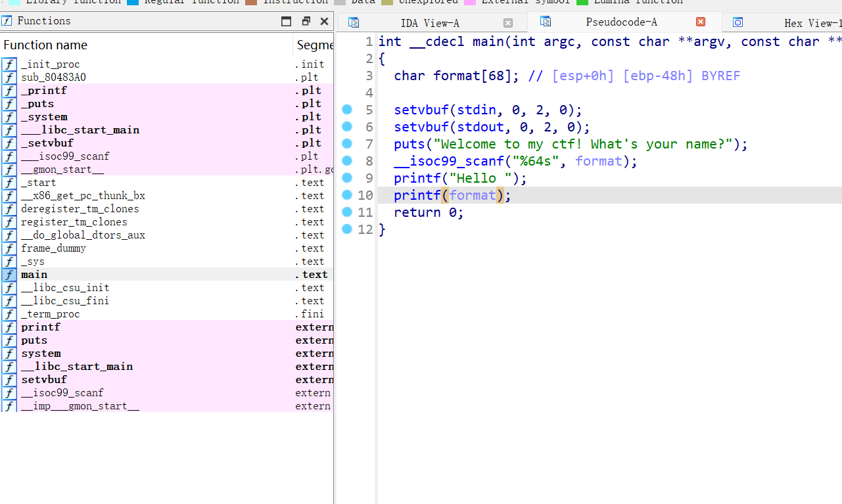Click 'main' in the function signature
842x504 pixels.
[488, 42]
